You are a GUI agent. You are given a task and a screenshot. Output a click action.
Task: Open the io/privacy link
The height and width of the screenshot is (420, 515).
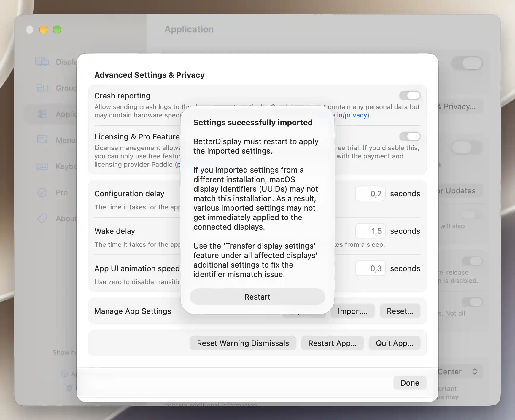351,115
